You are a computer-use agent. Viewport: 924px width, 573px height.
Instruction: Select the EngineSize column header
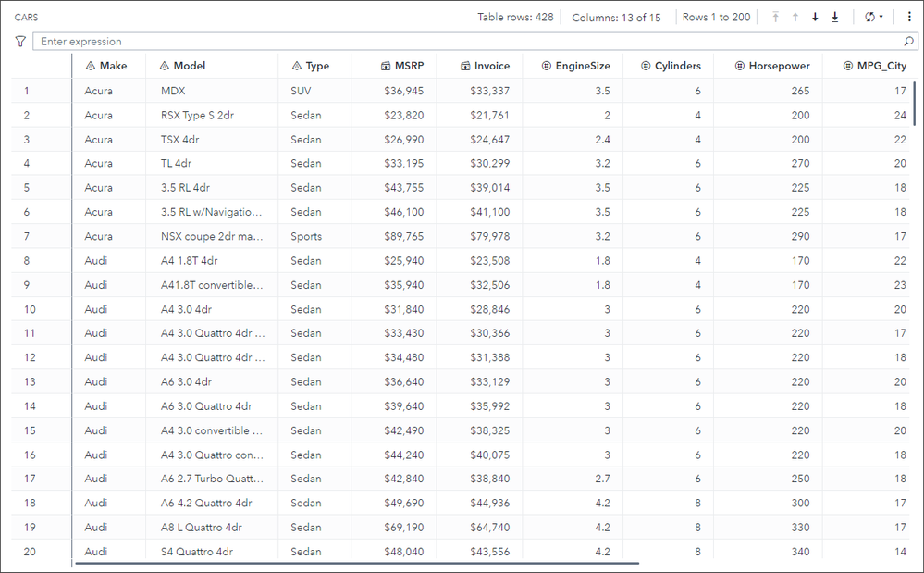point(573,66)
